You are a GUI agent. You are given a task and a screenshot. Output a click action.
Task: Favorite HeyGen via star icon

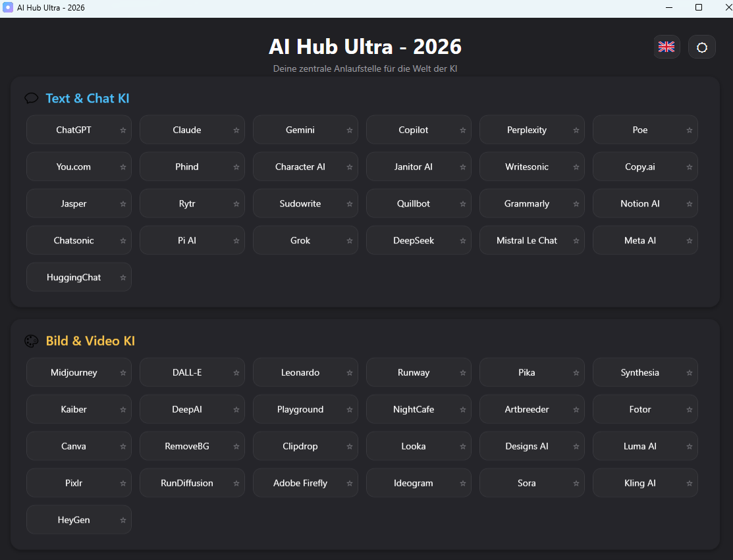(123, 521)
